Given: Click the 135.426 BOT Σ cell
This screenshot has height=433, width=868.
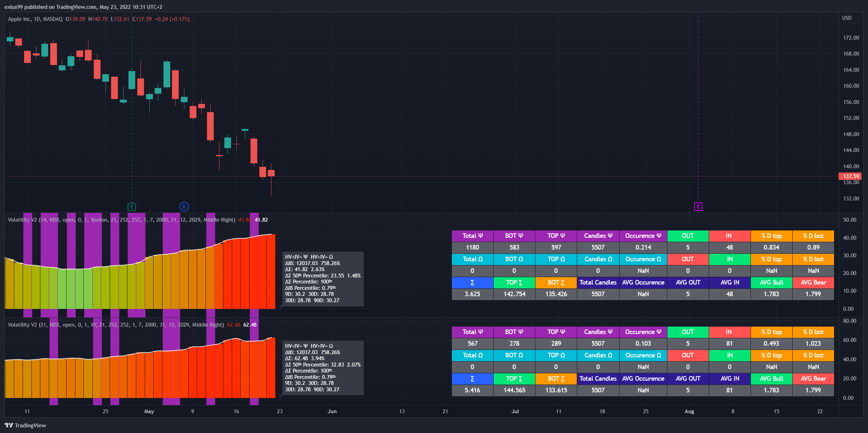Looking at the screenshot, I should click(556, 294).
